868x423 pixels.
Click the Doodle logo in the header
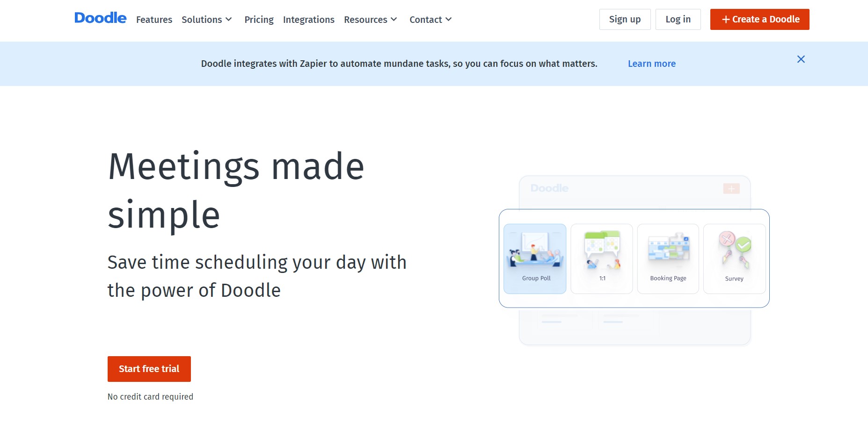[x=100, y=18]
